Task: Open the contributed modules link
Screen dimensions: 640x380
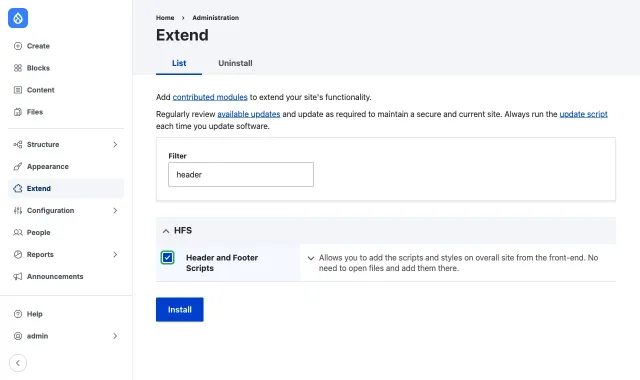Action: tap(210, 97)
